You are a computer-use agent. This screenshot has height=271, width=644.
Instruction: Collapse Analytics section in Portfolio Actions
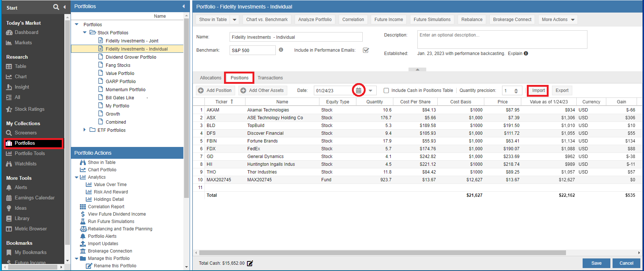[x=77, y=177]
